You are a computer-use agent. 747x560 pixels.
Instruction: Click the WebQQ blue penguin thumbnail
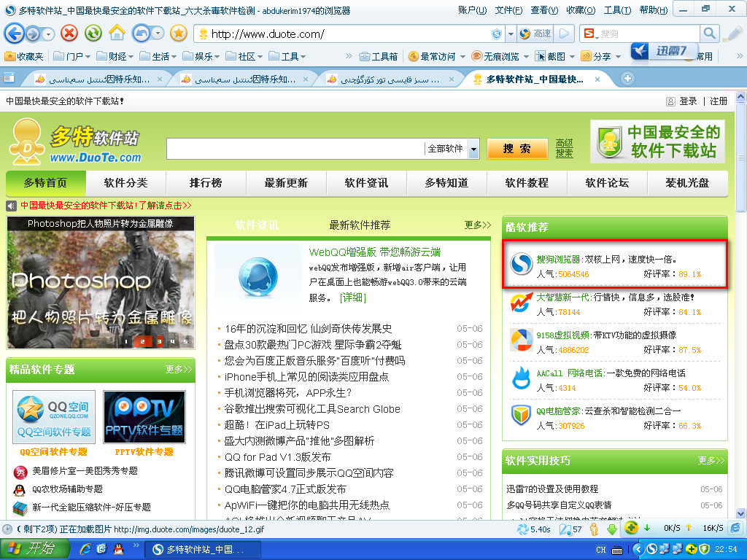258,276
